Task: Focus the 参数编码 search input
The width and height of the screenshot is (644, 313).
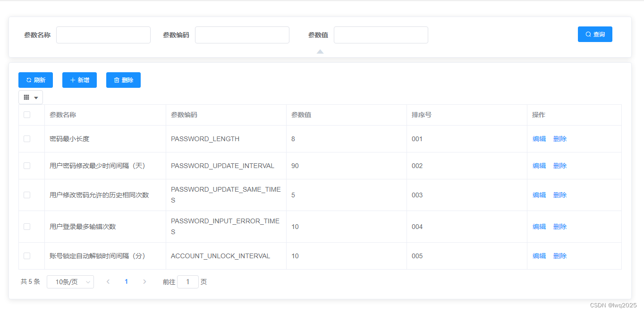Action: (242, 35)
